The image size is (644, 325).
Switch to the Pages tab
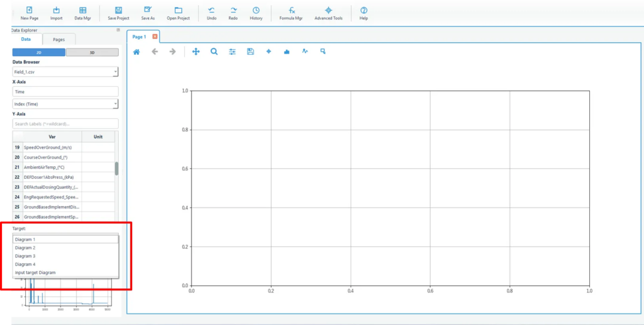pyautogui.click(x=58, y=40)
